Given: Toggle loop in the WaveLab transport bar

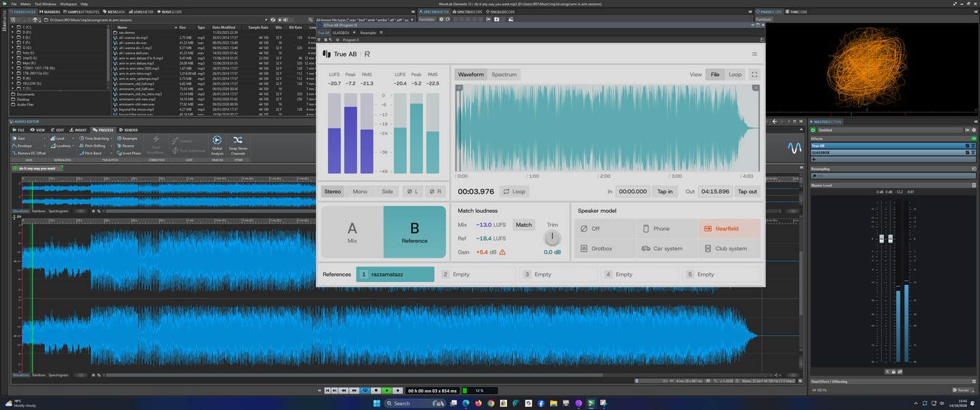Looking at the screenshot, I should tap(365, 390).
